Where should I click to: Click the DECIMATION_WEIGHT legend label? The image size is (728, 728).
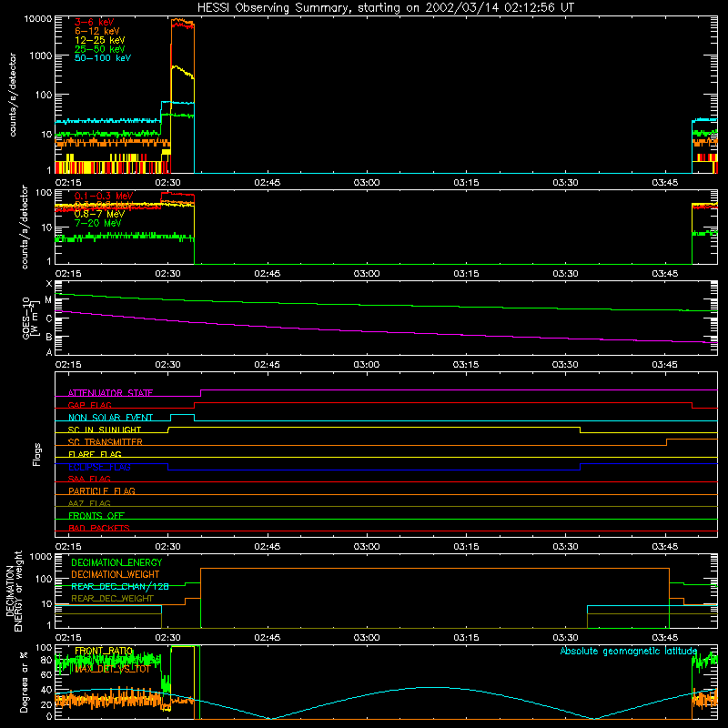(x=116, y=574)
